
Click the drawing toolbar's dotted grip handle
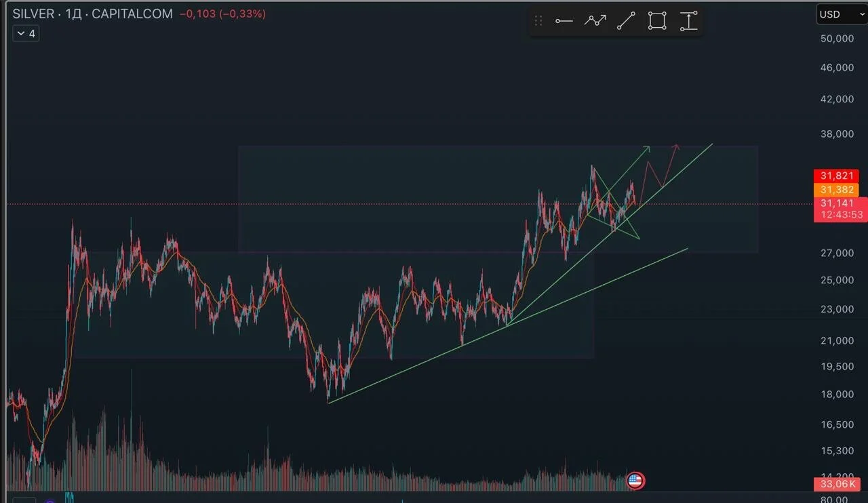pos(538,21)
